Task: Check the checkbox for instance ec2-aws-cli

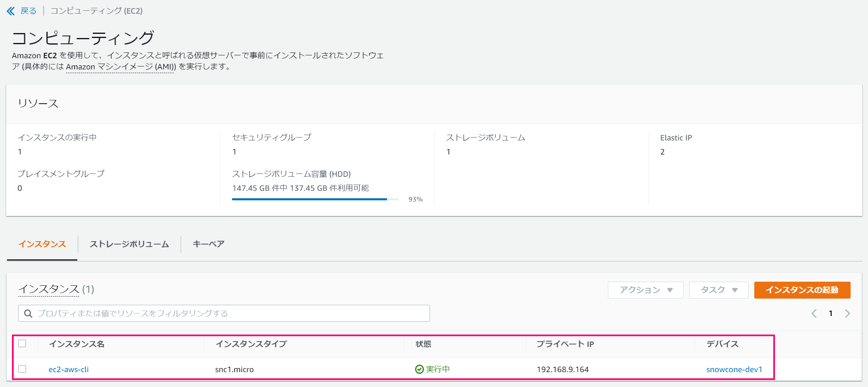Action: tap(22, 369)
